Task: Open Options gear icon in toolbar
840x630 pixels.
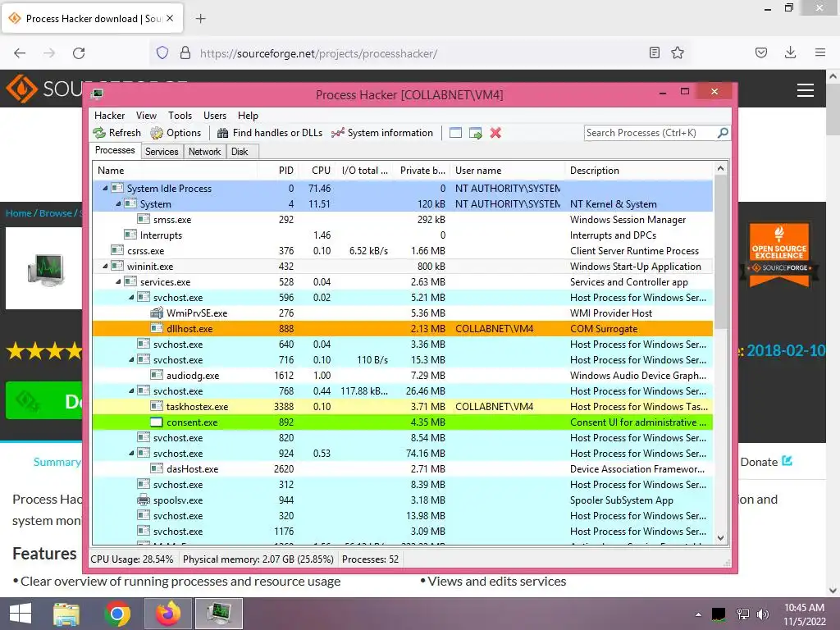Action: (x=157, y=133)
